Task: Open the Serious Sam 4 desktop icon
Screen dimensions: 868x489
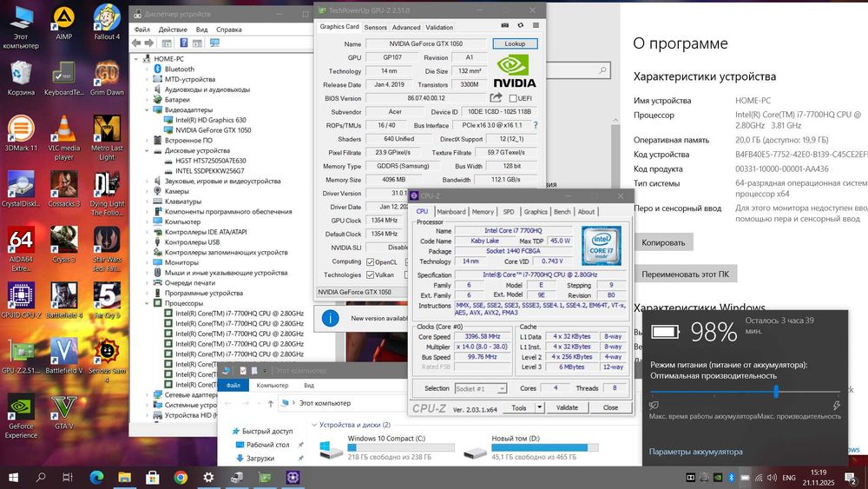Action: coord(107,360)
